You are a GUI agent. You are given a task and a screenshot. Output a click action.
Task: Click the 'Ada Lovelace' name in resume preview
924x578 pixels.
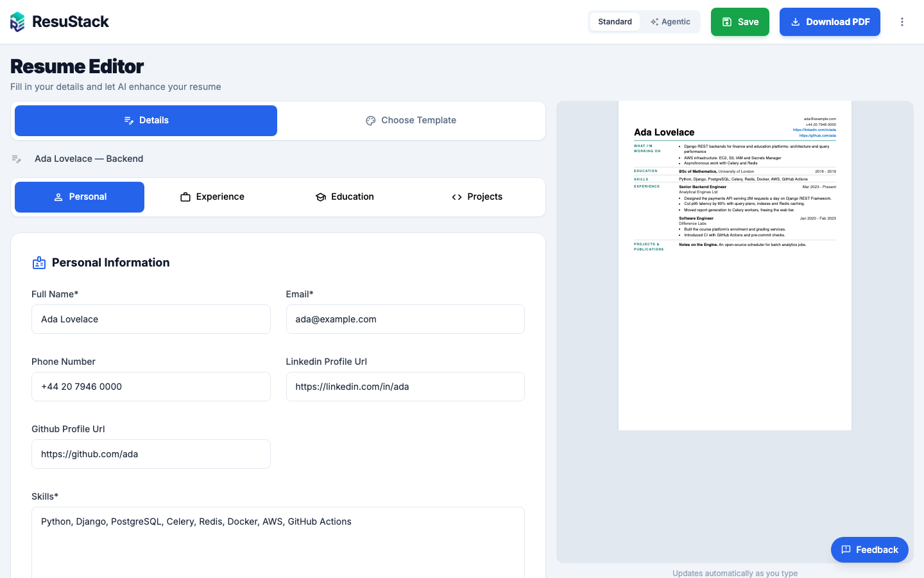tap(664, 132)
